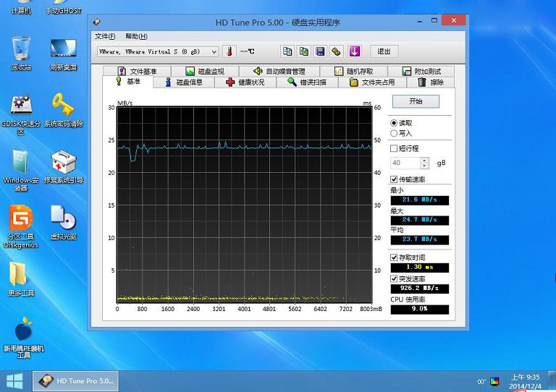
Task: Open options wrench toolbar icon
Action: click(x=337, y=51)
